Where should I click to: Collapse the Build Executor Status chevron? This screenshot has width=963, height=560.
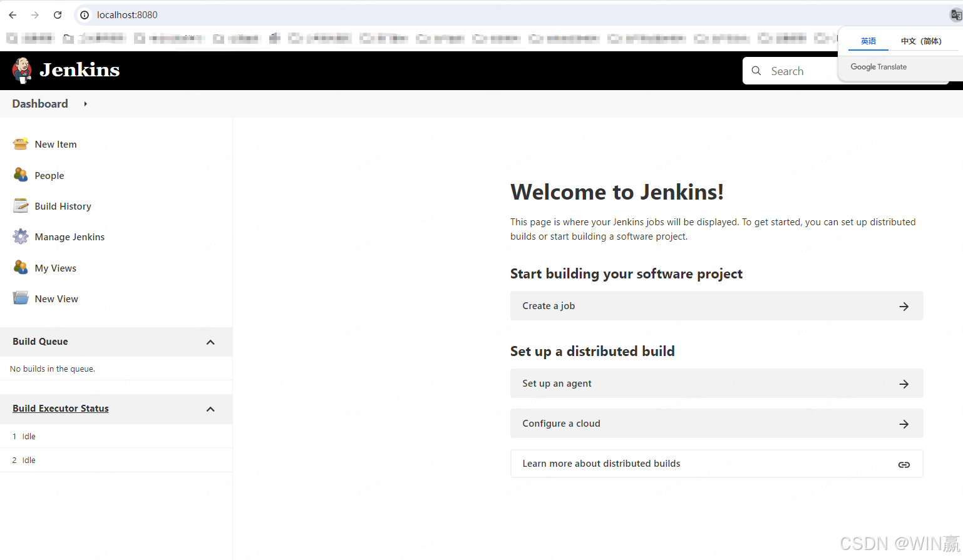(x=210, y=409)
